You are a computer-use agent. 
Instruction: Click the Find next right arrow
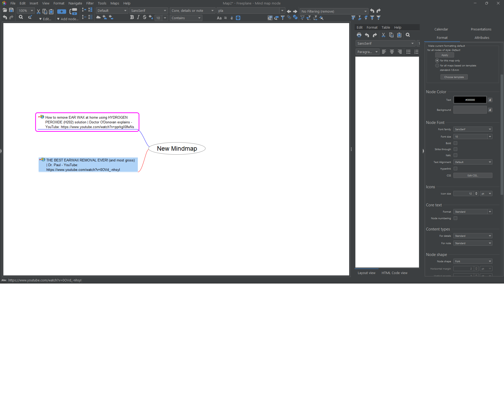click(x=295, y=11)
